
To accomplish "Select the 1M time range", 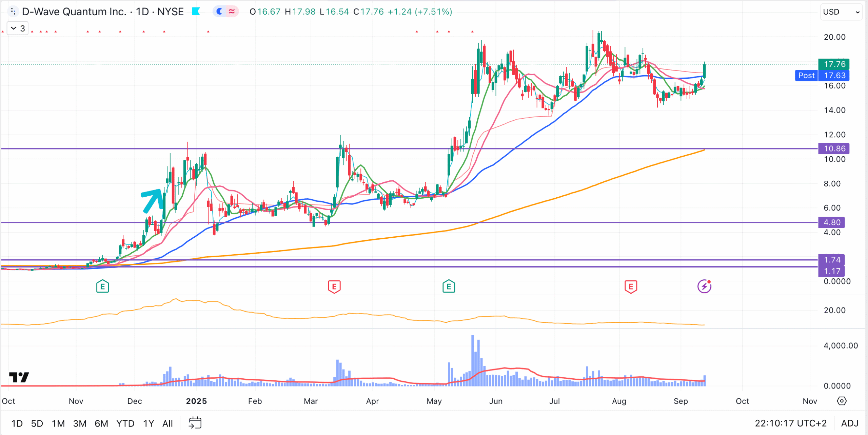I will click(x=58, y=423).
